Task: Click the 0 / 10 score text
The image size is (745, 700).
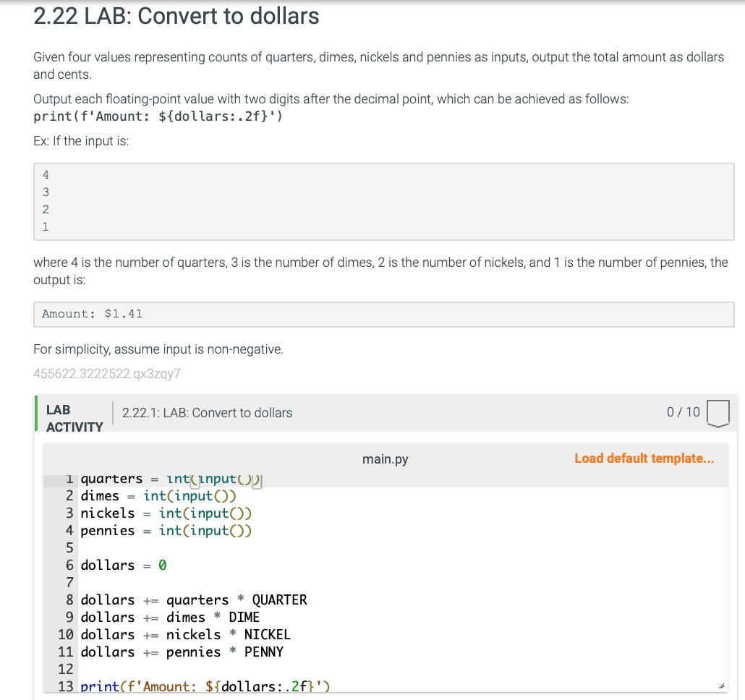Action: point(684,411)
